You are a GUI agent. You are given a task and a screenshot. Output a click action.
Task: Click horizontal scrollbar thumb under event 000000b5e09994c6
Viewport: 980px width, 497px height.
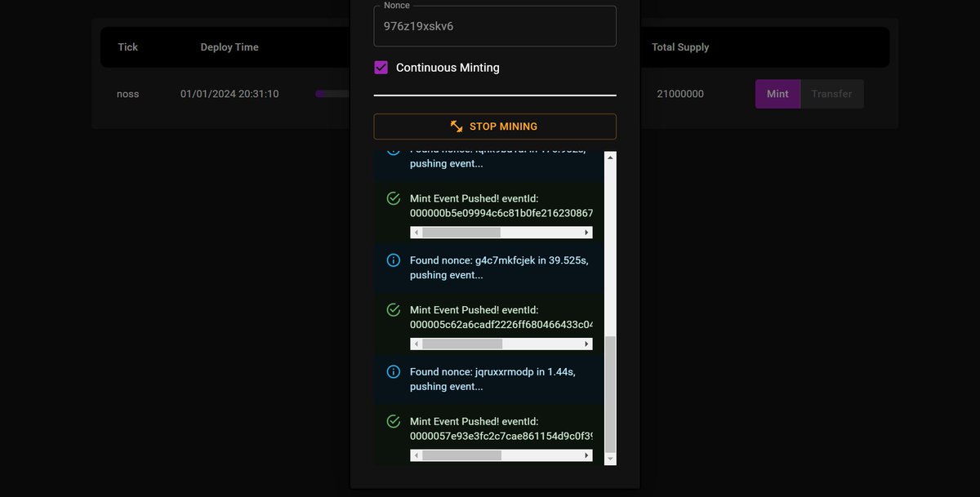(461, 233)
